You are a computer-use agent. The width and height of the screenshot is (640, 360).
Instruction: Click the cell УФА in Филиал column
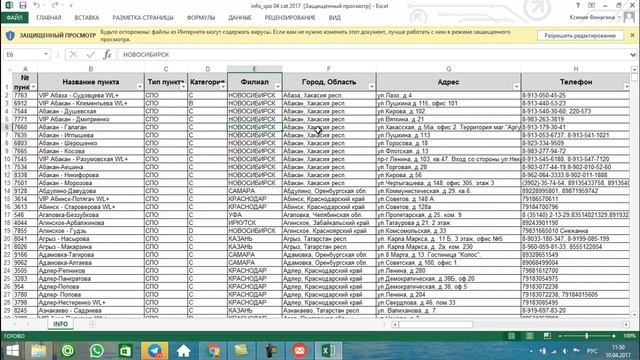click(254, 215)
